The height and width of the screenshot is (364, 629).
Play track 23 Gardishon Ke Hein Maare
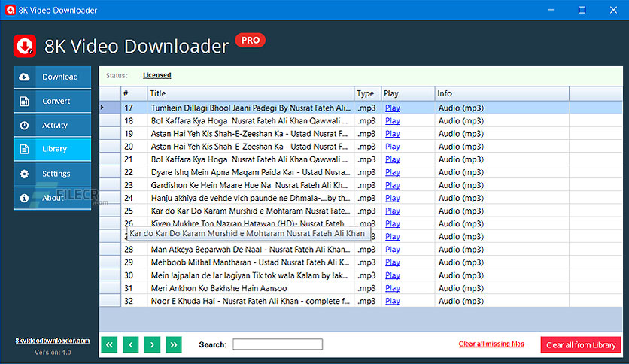tap(392, 185)
